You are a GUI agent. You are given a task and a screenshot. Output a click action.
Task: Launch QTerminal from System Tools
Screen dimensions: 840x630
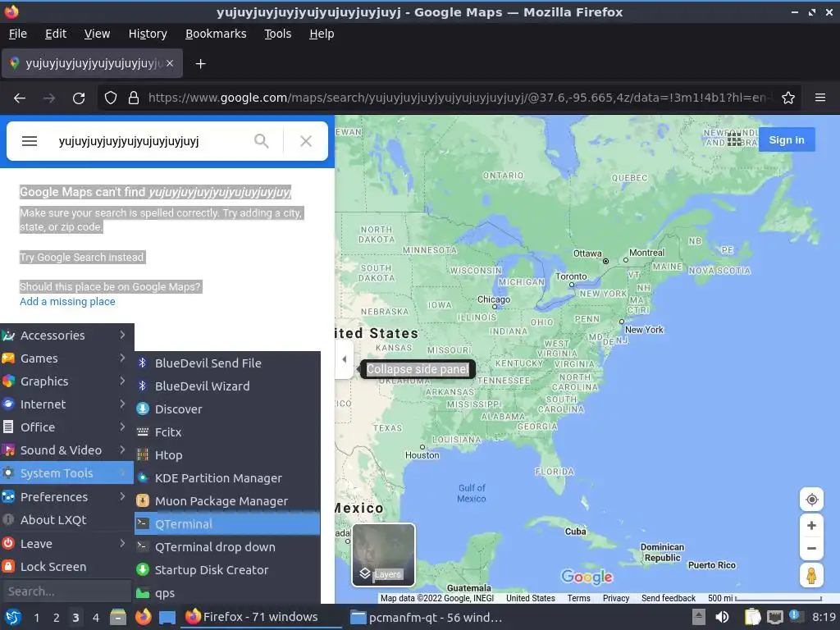(227, 524)
